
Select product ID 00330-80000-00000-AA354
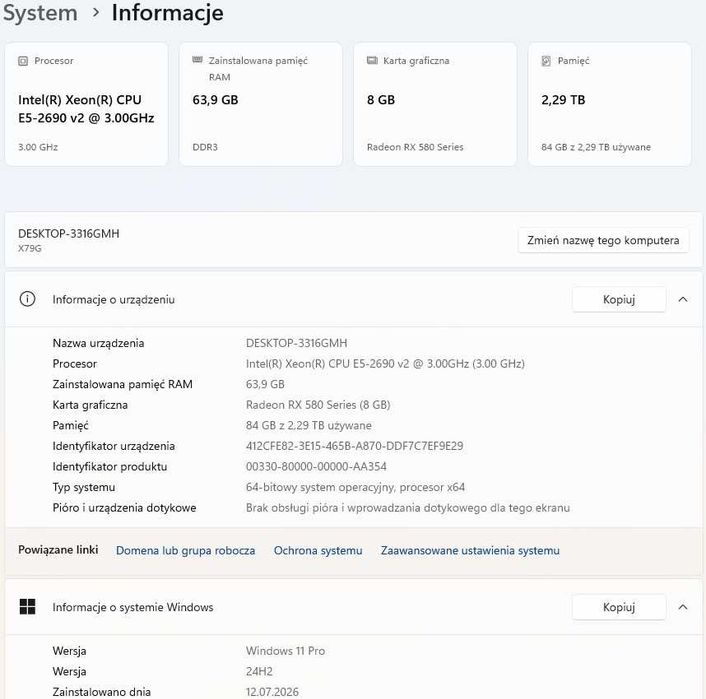pyautogui.click(x=316, y=466)
